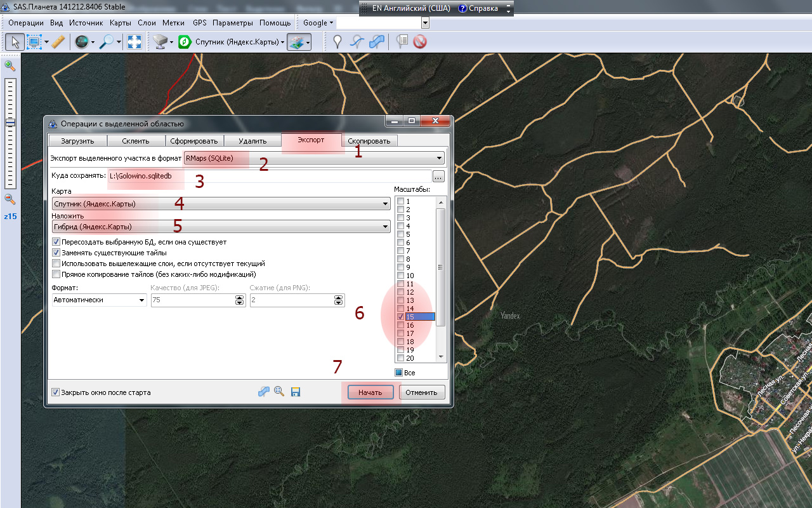812x508 pixels.
Task: Click the map zoom slider handle
Action: point(10,123)
